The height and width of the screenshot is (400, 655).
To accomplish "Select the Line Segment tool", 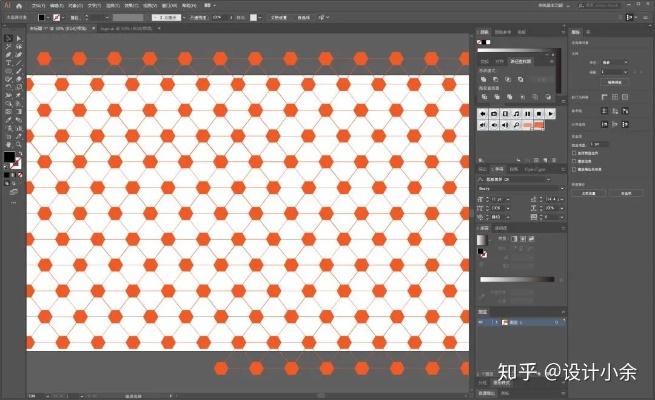I will [19, 63].
